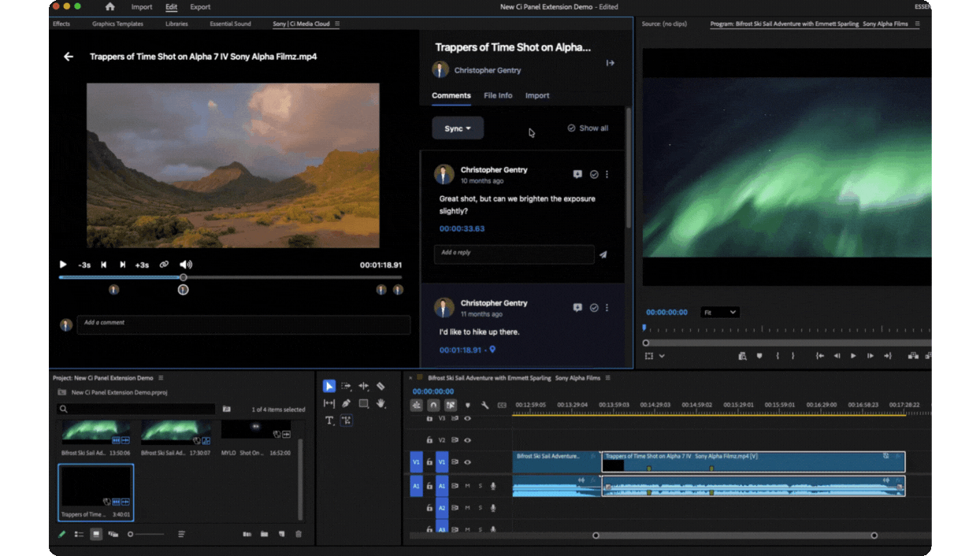980x556 pixels.
Task: Select the Razor tool
Action: (x=380, y=386)
